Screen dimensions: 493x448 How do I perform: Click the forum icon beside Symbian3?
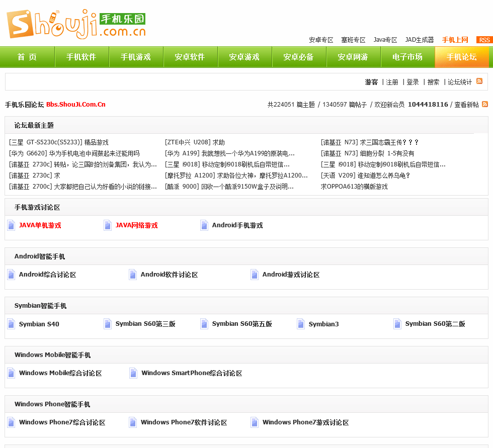click(x=301, y=324)
